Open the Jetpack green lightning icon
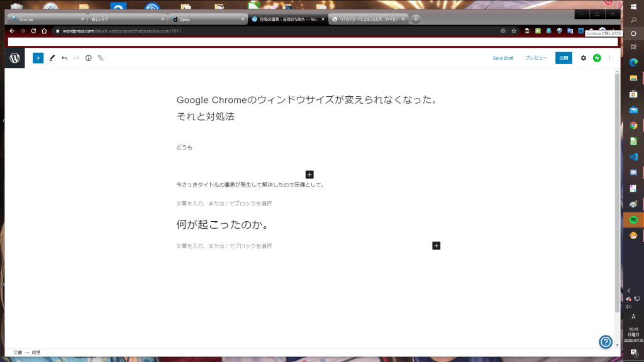The width and height of the screenshot is (644, 362). (x=597, y=58)
